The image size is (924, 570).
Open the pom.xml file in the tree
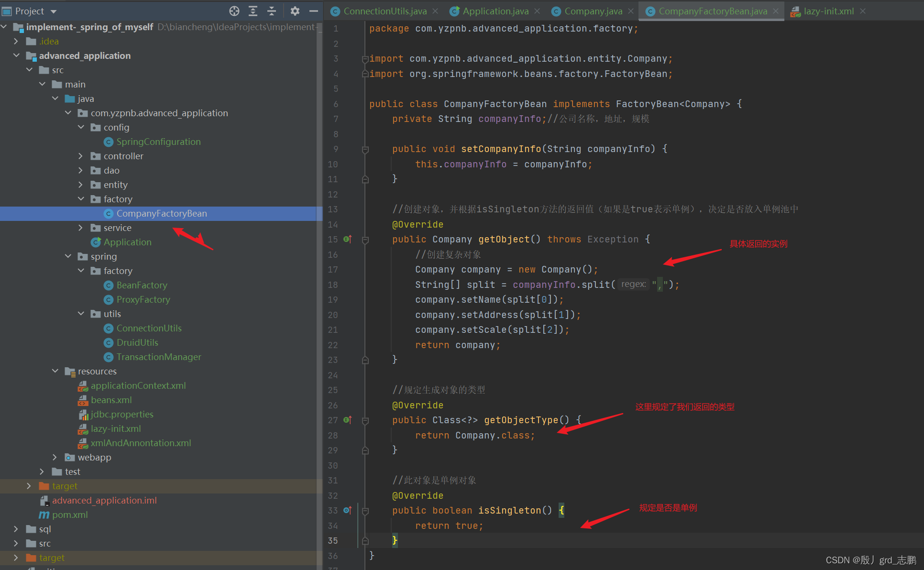(70, 515)
